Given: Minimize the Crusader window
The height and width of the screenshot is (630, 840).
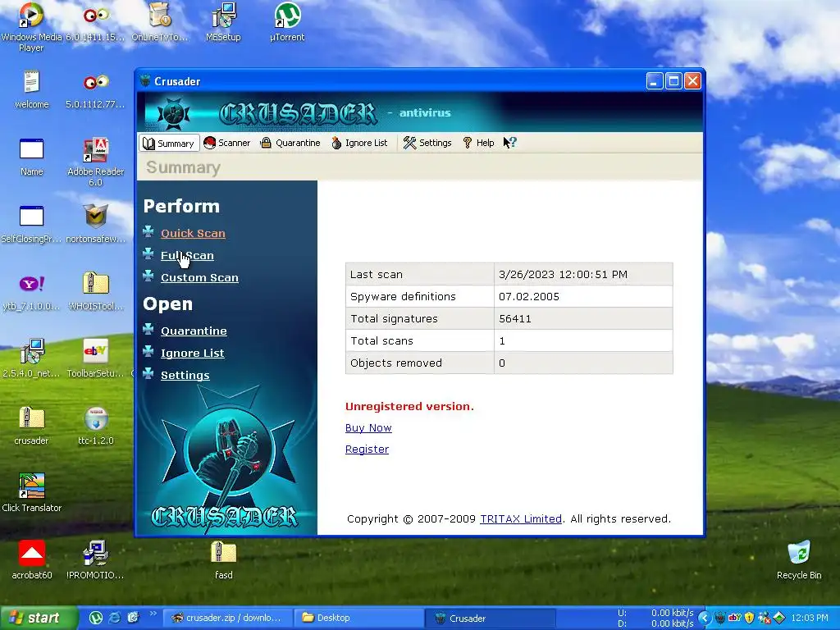Looking at the screenshot, I should coord(654,81).
